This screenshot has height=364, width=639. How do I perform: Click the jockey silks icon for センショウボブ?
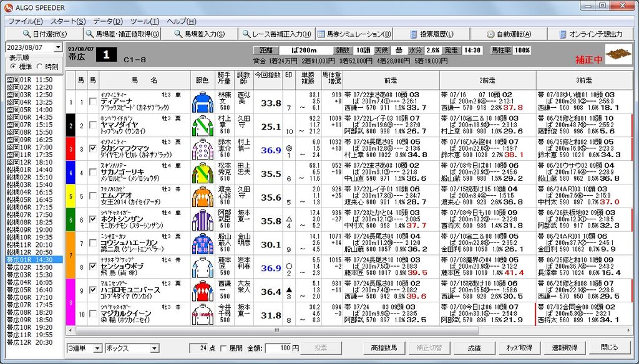pos(203,267)
